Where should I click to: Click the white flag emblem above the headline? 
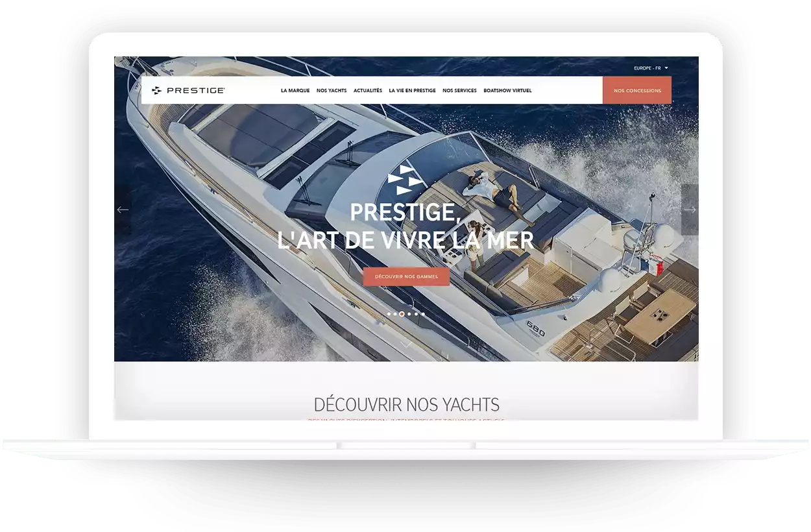point(405,180)
